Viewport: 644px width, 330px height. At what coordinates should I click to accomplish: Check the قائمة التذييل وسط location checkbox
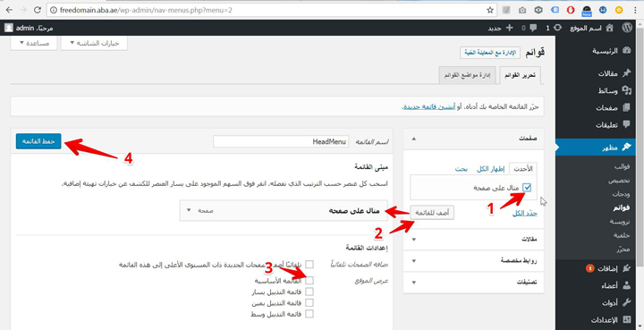[309, 314]
